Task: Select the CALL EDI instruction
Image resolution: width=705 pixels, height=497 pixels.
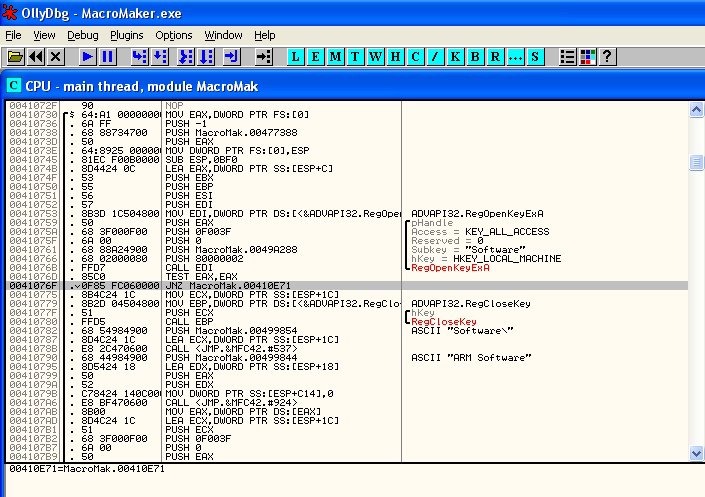Action: point(189,268)
